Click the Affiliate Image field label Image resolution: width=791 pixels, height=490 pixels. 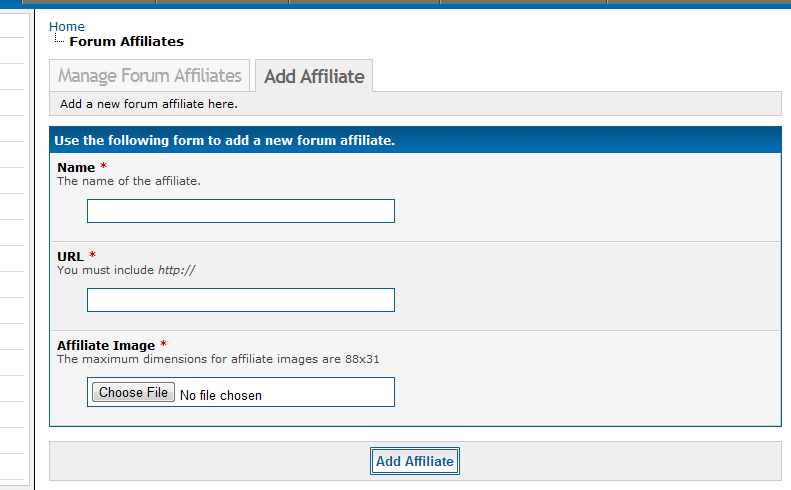click(x=105, y=345)
